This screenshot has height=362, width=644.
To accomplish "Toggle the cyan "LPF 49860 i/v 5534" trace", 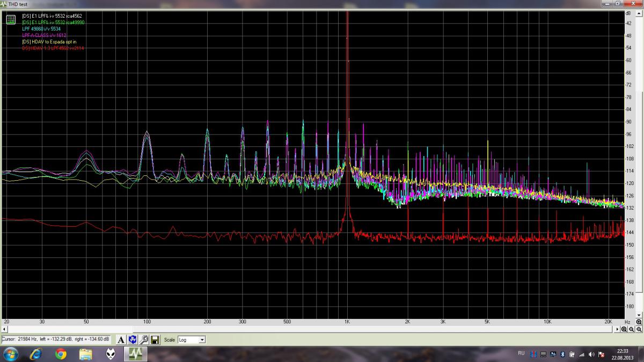I will pyautogui.click(x=41, y=28).
